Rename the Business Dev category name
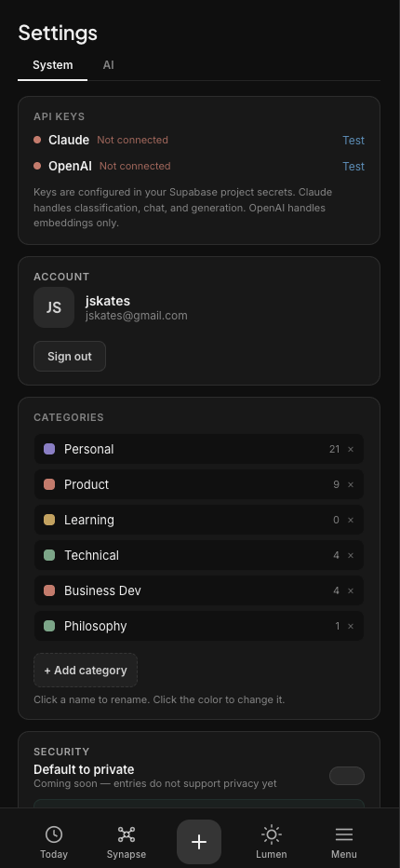 [102, 590]
